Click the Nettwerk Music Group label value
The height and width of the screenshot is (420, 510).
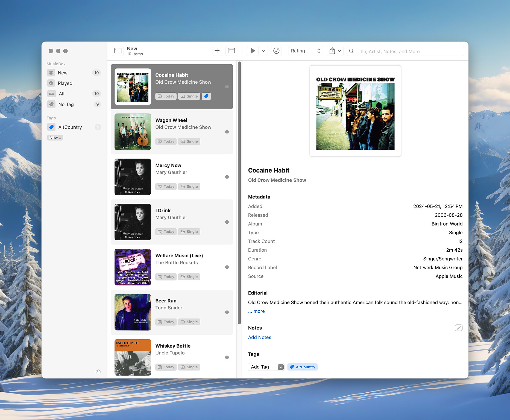(438, 267)
